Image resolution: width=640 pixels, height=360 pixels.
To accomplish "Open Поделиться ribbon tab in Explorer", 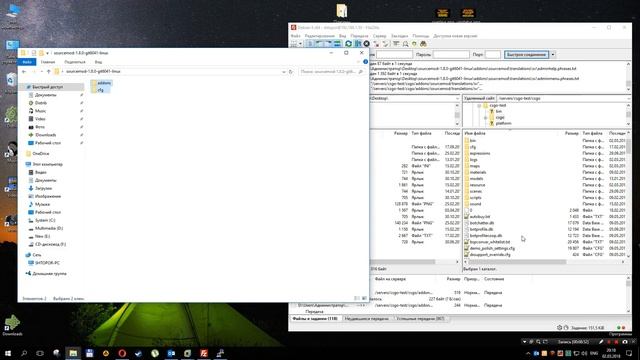I will click(75, 62).
